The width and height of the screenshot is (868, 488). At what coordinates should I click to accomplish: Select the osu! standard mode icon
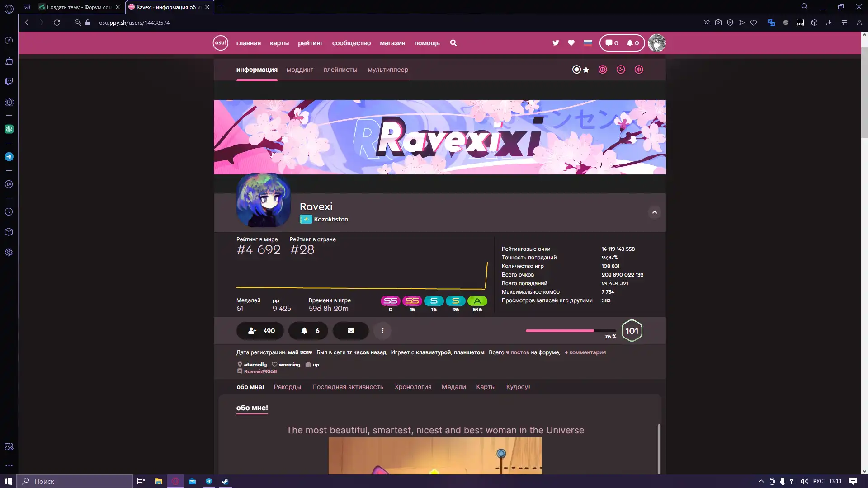pyautogui.click(x=577, y=70)
